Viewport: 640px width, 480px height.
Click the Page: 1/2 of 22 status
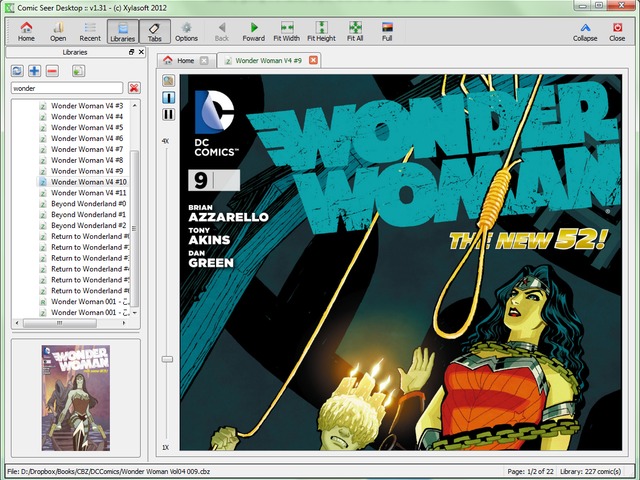coord(530,471)
